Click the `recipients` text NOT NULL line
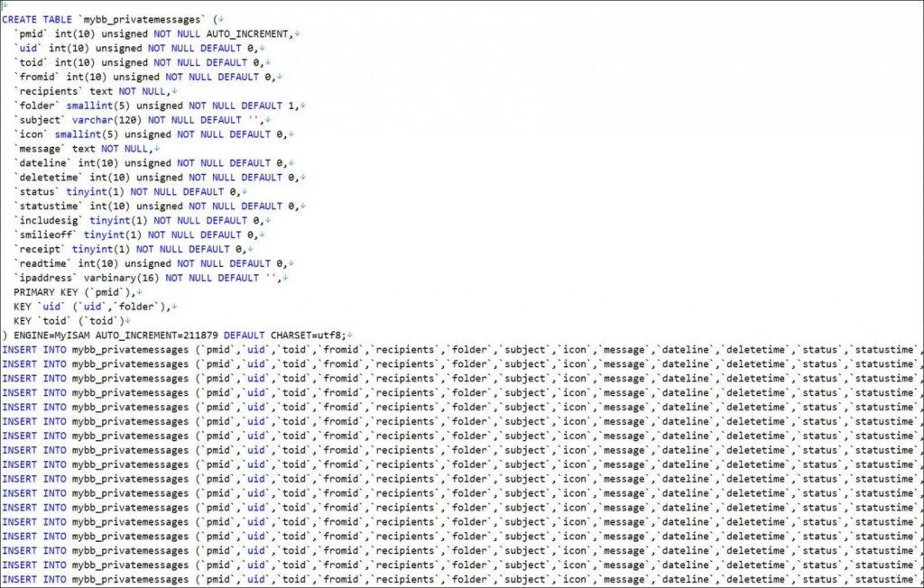The image size is (924, 588). point(90,91)
